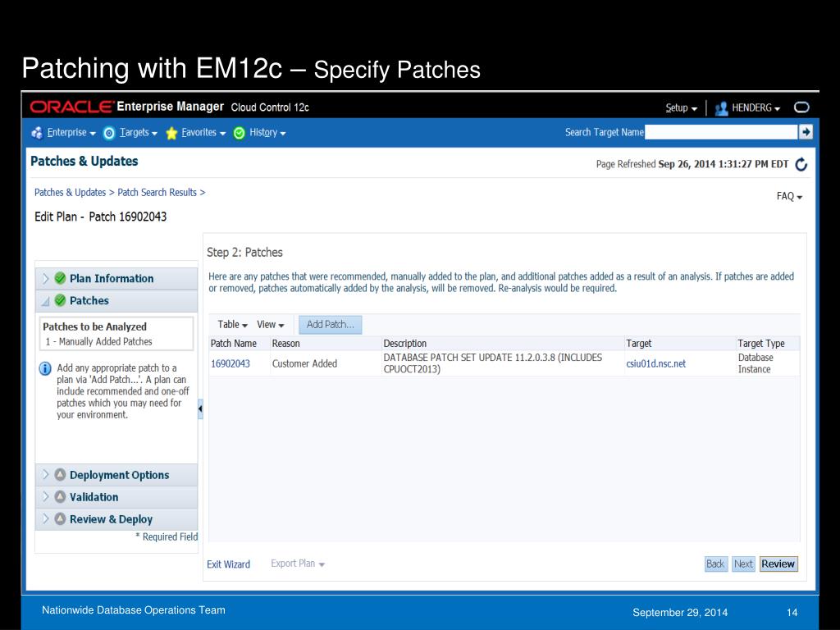This screenshot has width=840, height=630.
Task: Open the Export Plan dropdown
Action: point(298,564)
